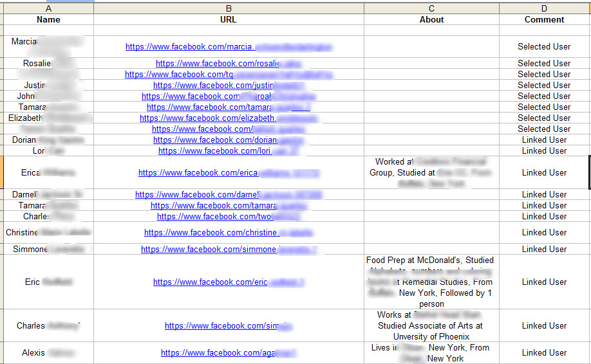Select the 'Food Prep at McDonald's' About cell
This screenshot has height=364, width=591.
point(431,282)
